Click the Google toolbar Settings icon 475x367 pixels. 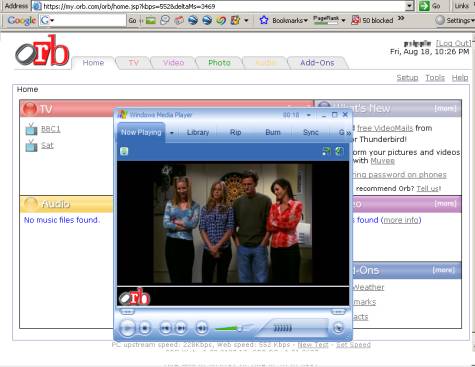tap(440, 20)
